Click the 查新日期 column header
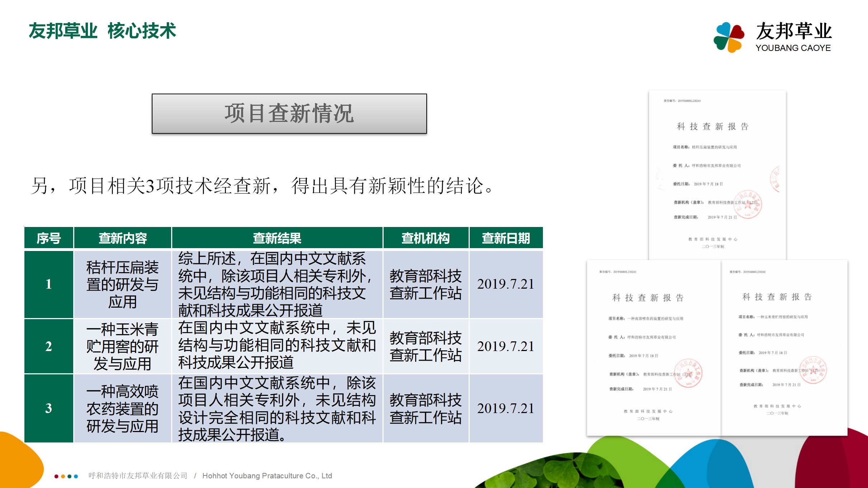The image size is (868, 488). [506, 238]
